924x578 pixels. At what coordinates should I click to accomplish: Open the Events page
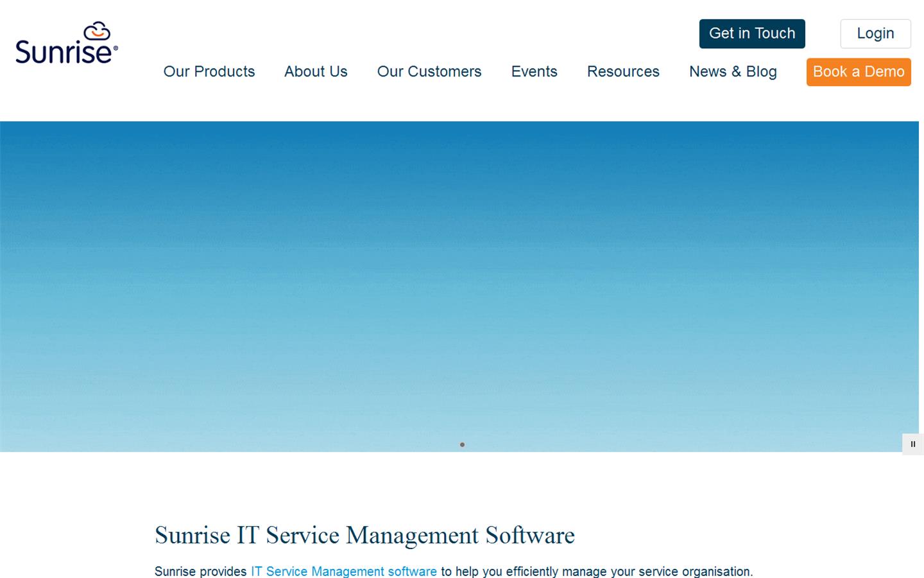click(534, 72)
